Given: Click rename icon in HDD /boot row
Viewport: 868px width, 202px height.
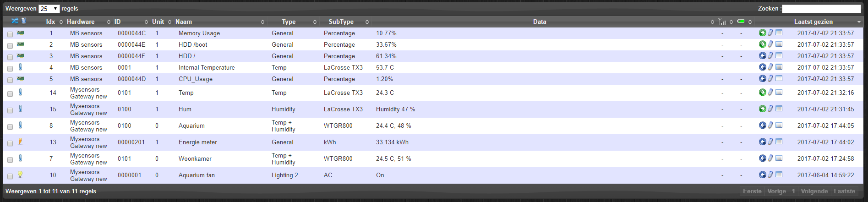Looking at the screenshot, I should click(770, 44).
